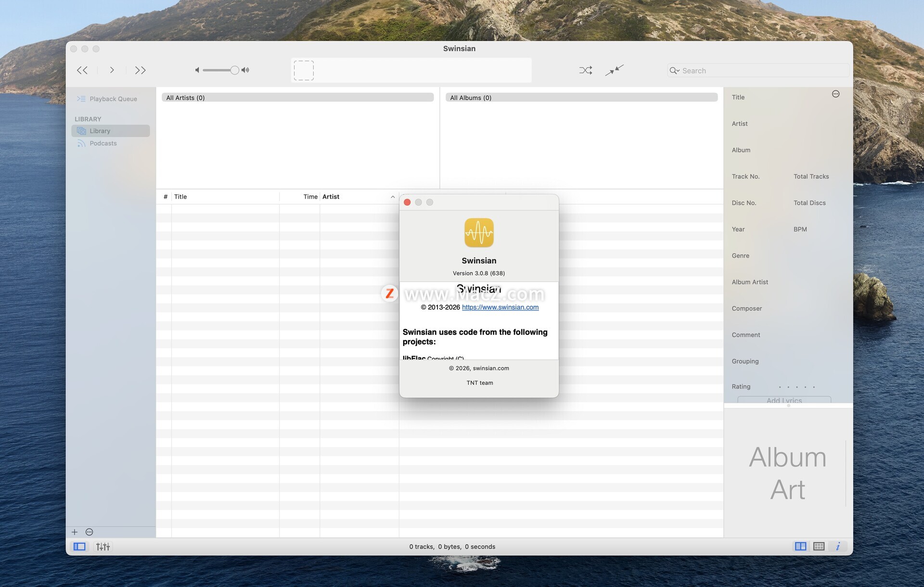Click the Add Lyrics button
The height and width of the screenshot is (587, 924).
tap(784, 400)
